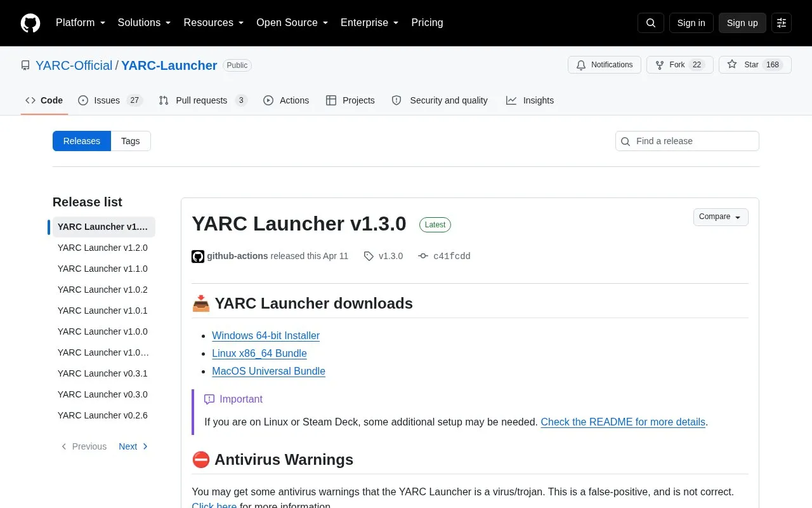The width and height of the screenshot is (812, 508).
Task: Download the MacOS Universal Bundle
Action: click(268, 371)
